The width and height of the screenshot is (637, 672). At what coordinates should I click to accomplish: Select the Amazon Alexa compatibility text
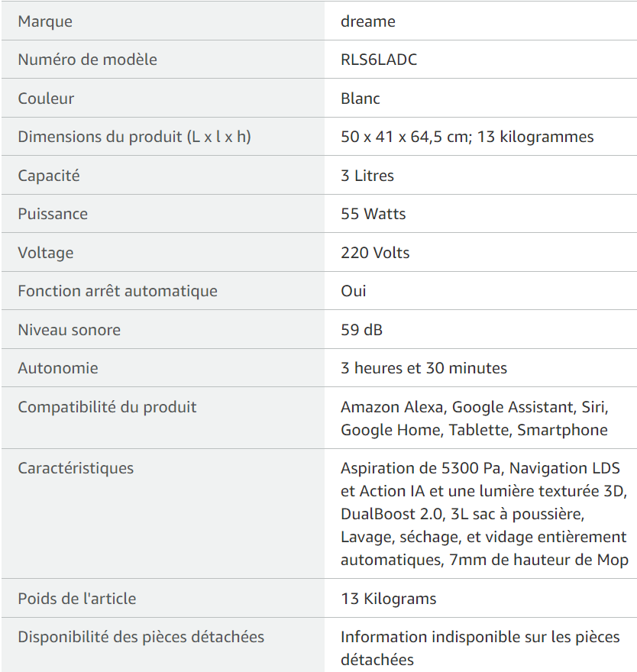coord(392,407)
